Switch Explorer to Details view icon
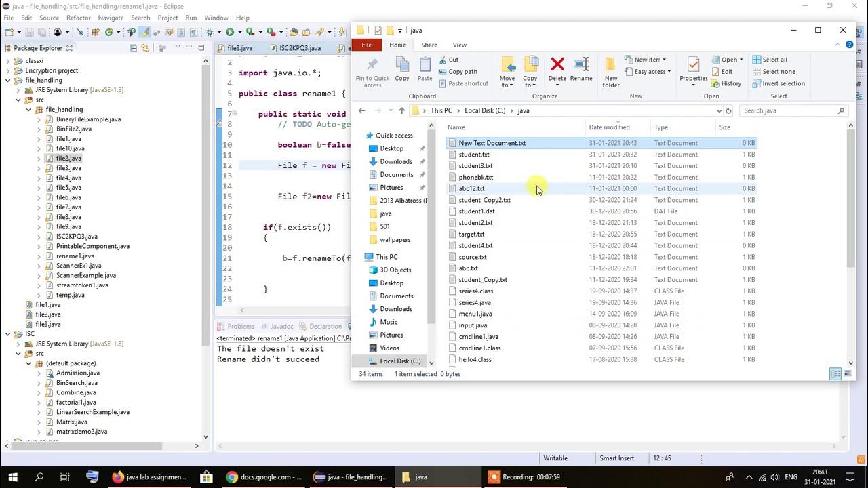Screen dimensions: 868x488 [x=835, y=374]
